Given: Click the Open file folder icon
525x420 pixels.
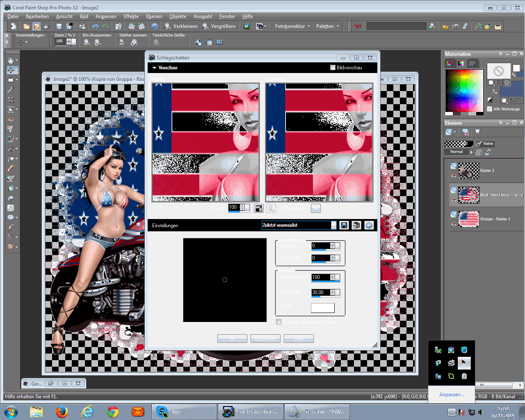Looking at the screenshot, I should click(x=26, y=26).
